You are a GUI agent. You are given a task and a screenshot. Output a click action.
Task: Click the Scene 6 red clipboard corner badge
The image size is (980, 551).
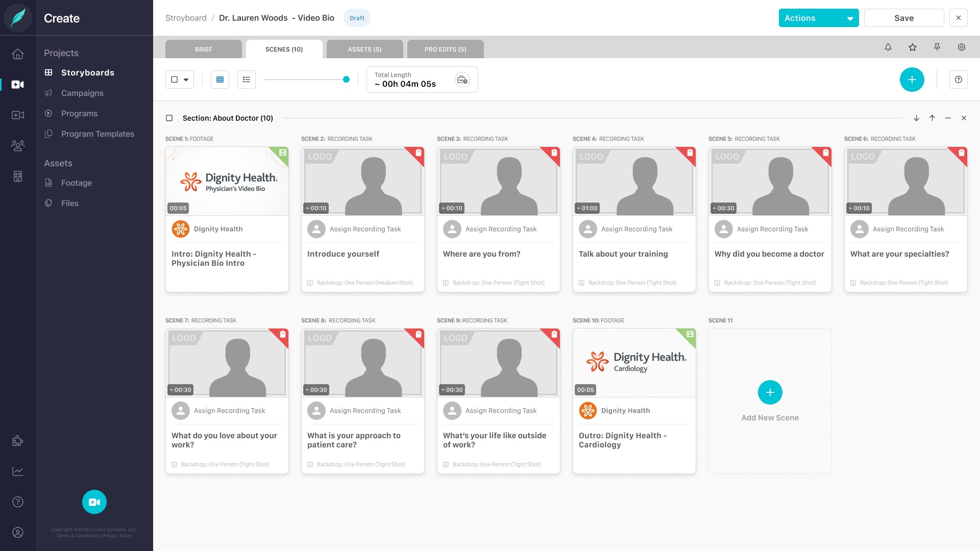961,153
